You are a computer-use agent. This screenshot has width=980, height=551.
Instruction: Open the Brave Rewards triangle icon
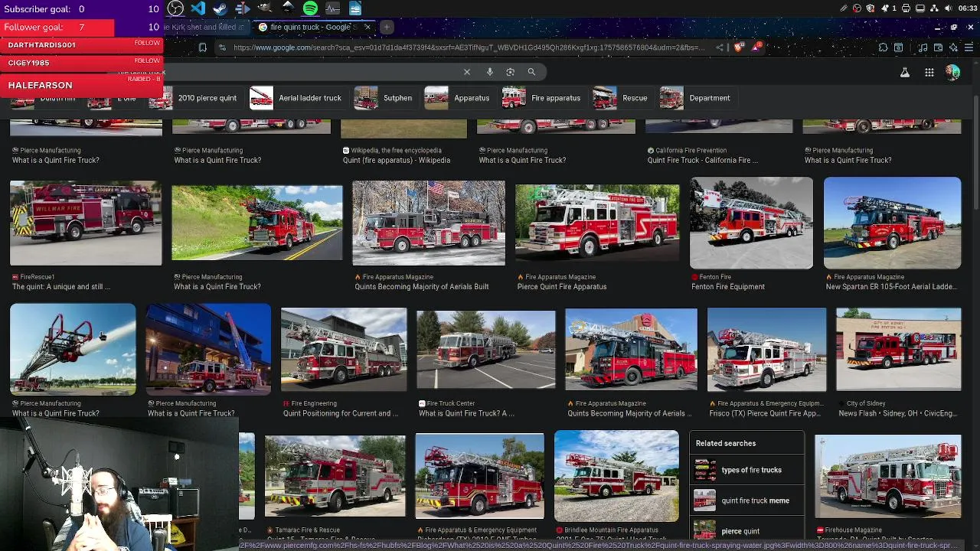click(x=757, y=47)
